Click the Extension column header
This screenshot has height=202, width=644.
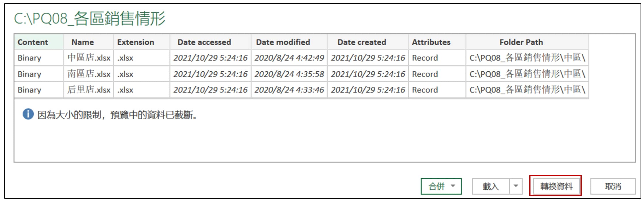coord(136,42)
